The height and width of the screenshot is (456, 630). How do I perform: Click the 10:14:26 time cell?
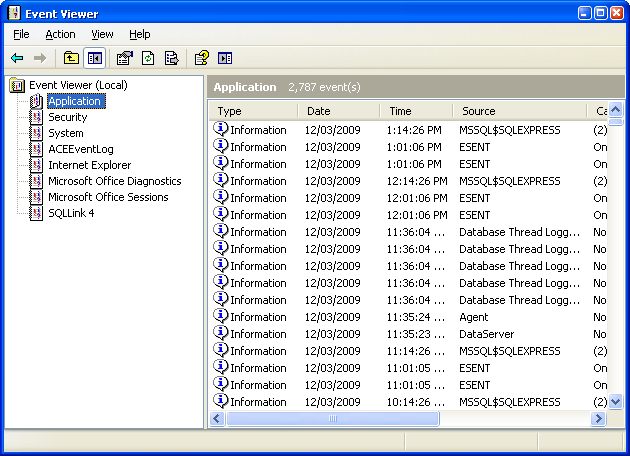[416, 402]
